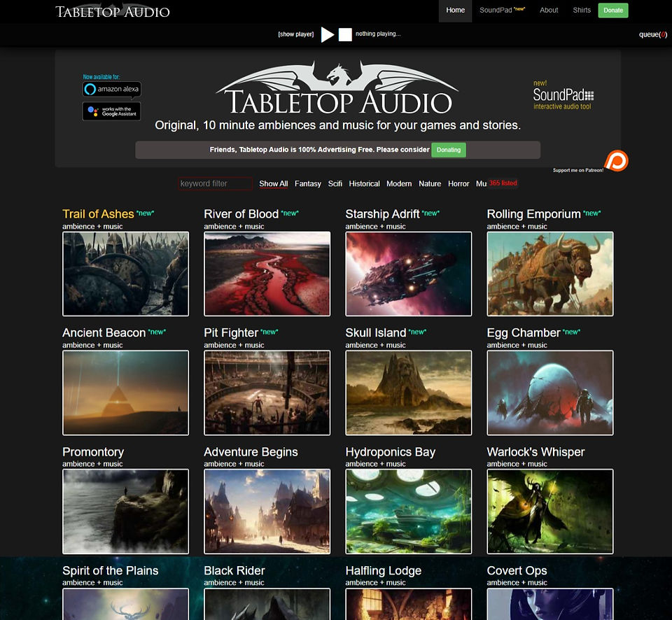This screenshot has height=620, width=672.
Task: Click the Amazon Alexa badge
Action: pos(112,89)
